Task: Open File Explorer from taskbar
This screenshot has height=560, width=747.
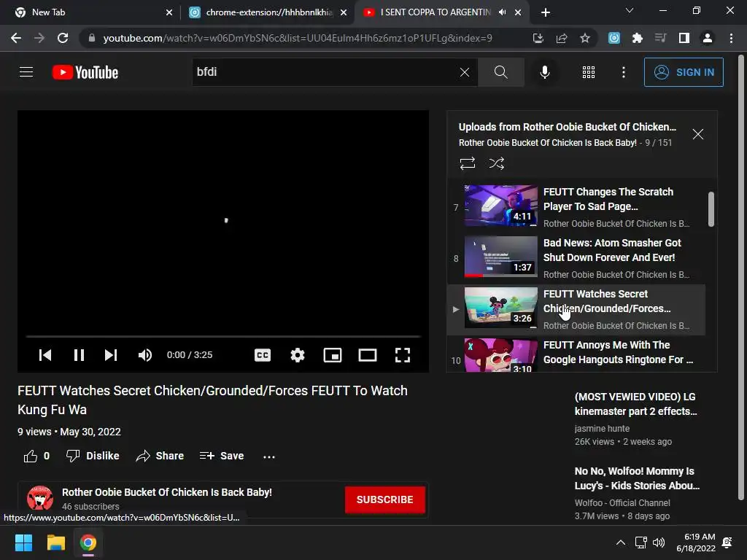Action: 55,542
